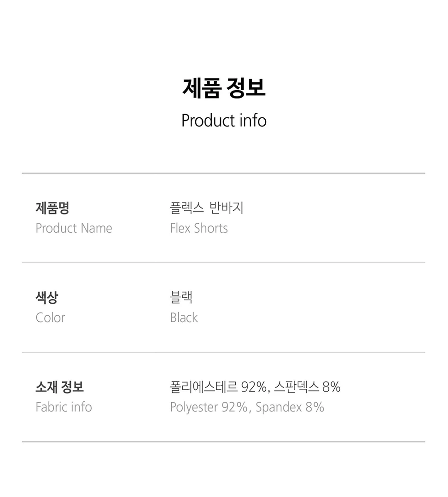
Task: Click the Color label
Action: [x=50, y=318]
